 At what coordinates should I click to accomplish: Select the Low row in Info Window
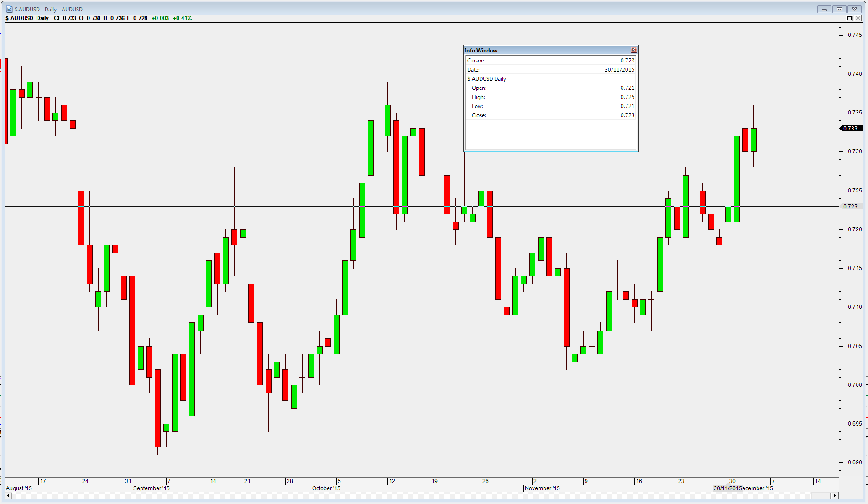pyautogui.click(x=551, y=106)
